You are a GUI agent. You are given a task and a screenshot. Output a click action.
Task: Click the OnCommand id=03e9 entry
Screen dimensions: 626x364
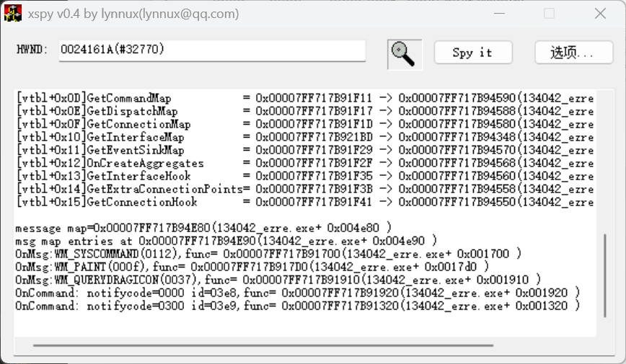[x=296, y=306]
